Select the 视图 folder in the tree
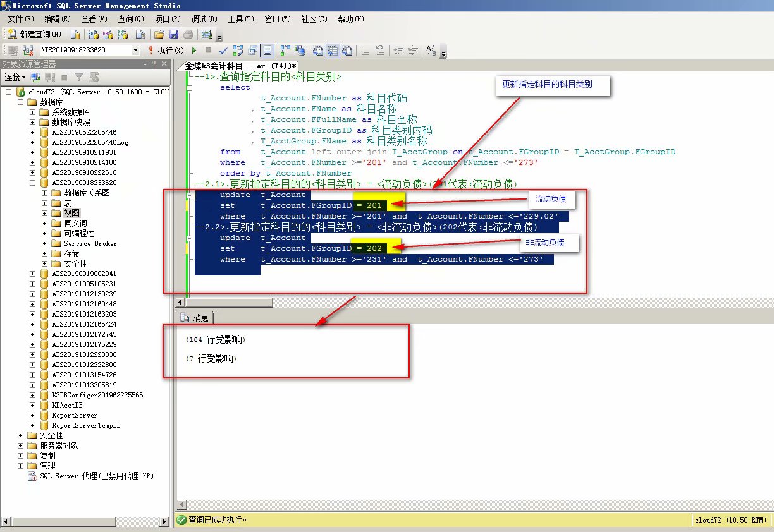The image size is (774, 532). point(71,213)
